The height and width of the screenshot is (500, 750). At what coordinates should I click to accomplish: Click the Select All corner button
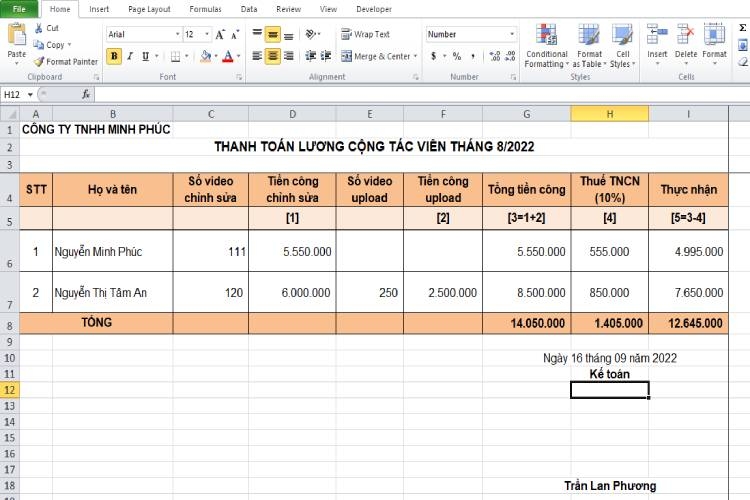click(x=10, y=114)
